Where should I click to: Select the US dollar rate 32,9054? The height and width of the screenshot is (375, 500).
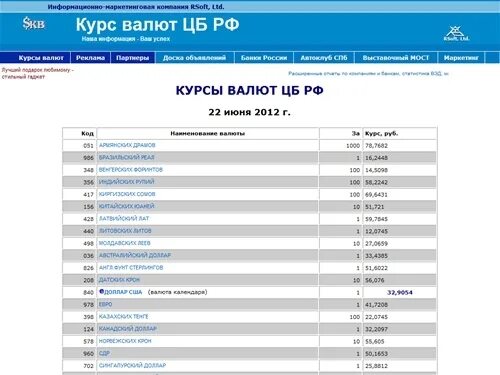pyautogui.click(x=400, y=292)
